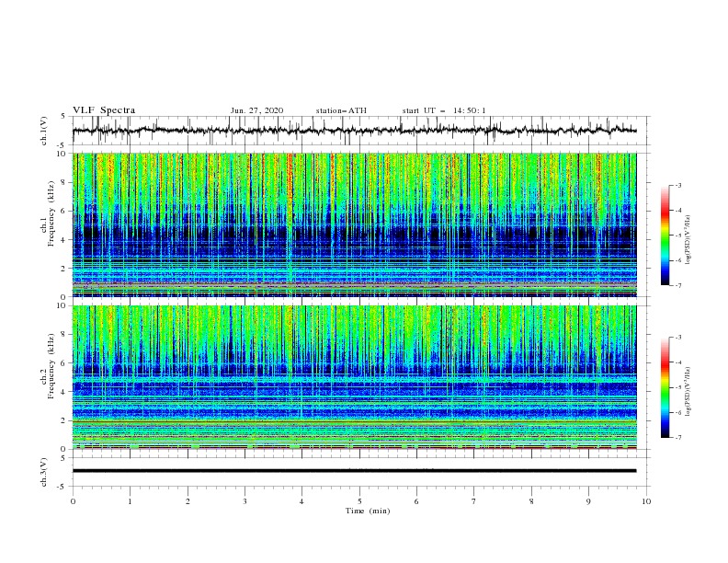The width and height of the screenshot is (728, 563).
Task: Click the 'ch.1(V)' waveform axis label
Action: [44, 131]
